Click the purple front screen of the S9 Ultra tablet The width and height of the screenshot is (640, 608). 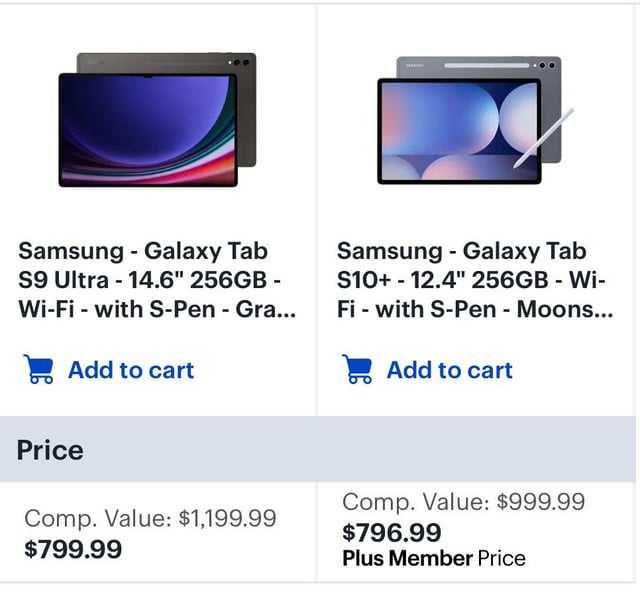coord(148,130)
